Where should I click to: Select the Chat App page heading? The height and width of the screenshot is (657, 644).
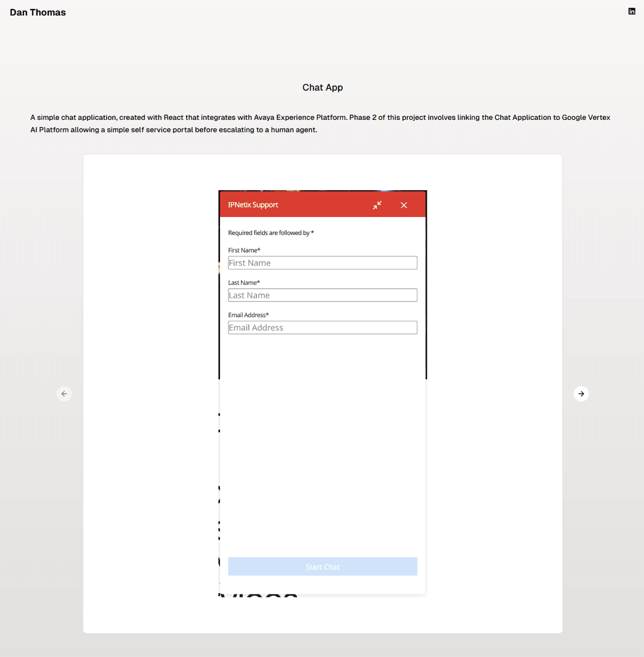322,87
